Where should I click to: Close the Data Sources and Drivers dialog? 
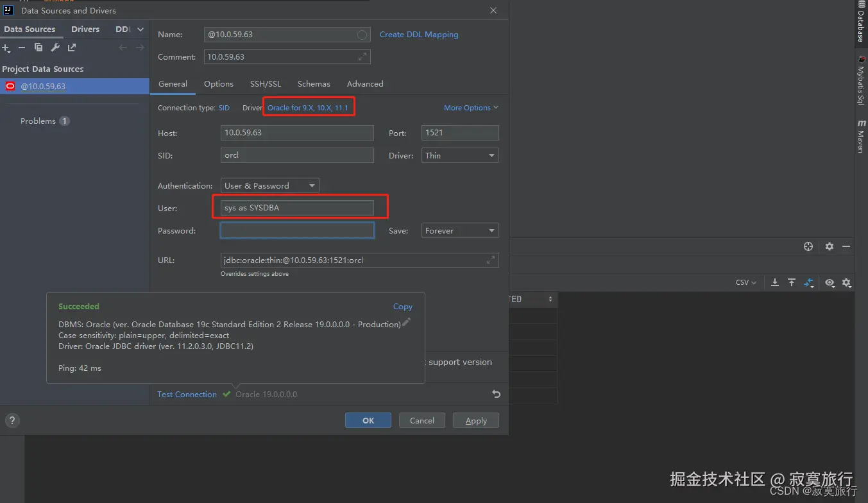(493, 10)
